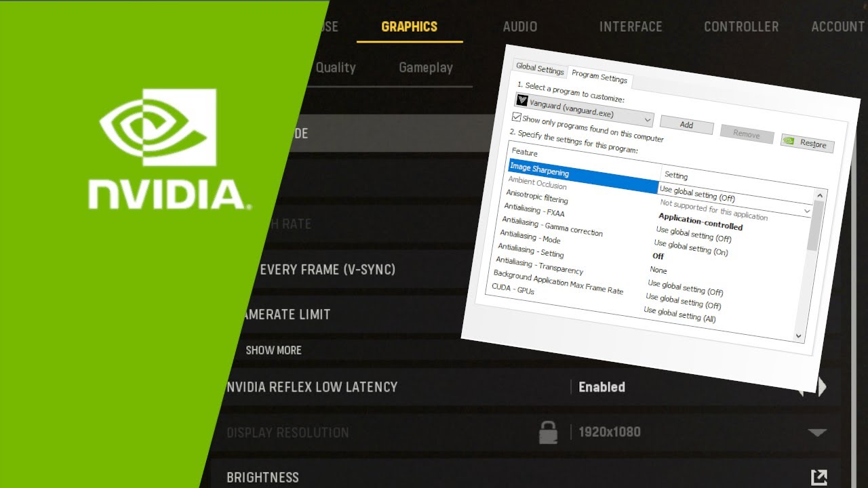Select the Quality sub-tab
Image resolution: width=868 pixels, height=488 pixels.
click(x=336, y=67)
